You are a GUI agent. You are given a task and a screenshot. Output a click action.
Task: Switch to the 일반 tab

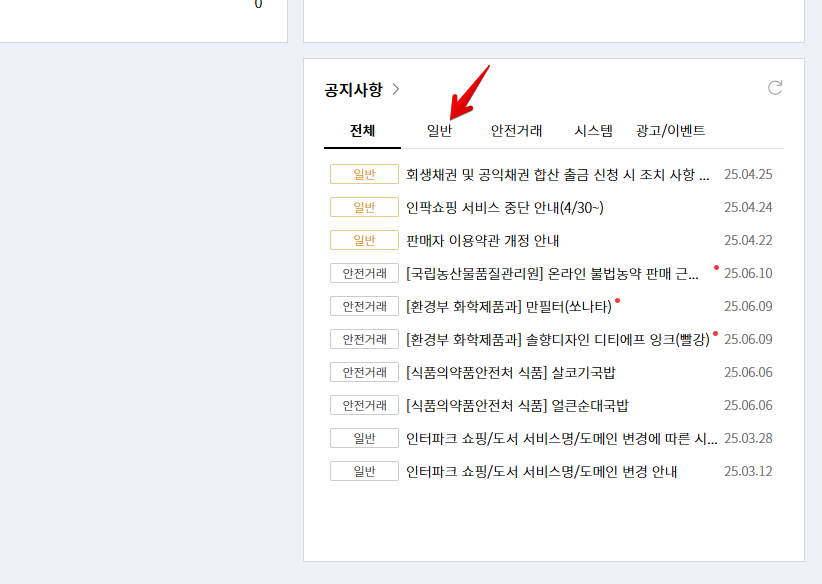(x=439, y=131)
